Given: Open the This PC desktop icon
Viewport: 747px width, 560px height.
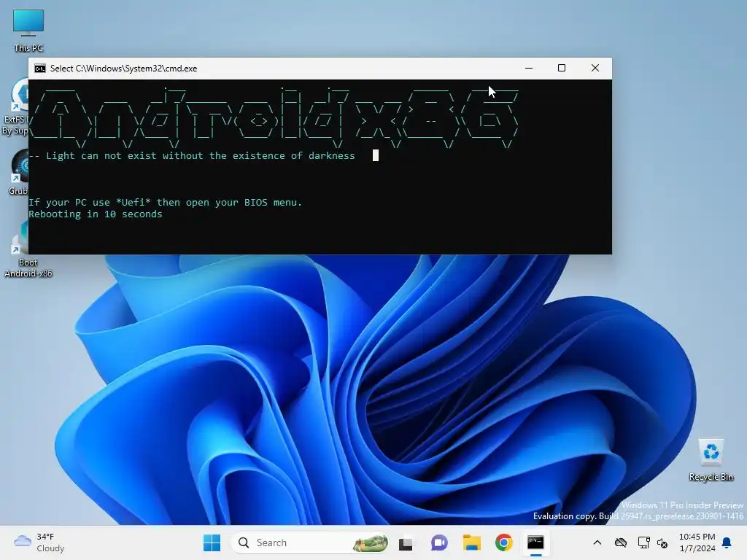Looking at the screenshot, I should click(x=28, y=30).
